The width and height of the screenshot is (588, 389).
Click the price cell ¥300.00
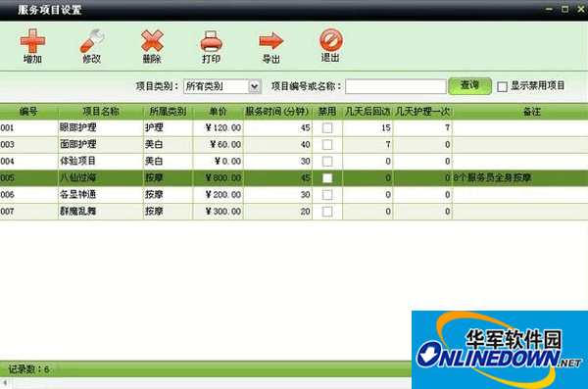218,212
